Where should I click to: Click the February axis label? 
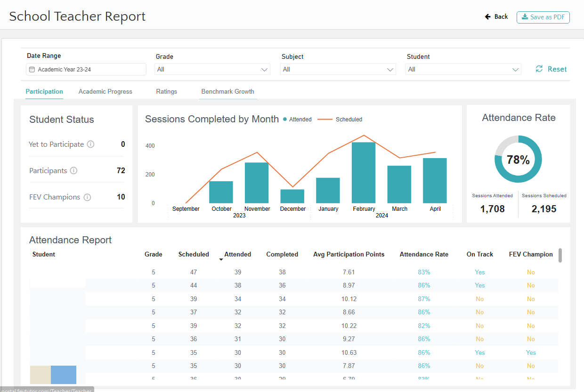click(x=364, y=209)
